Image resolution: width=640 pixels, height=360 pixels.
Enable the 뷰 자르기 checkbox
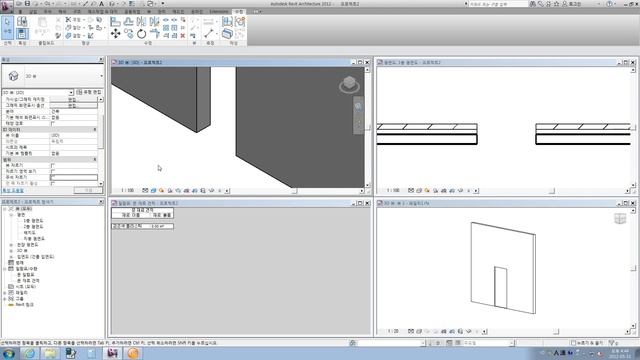[53, 165]
